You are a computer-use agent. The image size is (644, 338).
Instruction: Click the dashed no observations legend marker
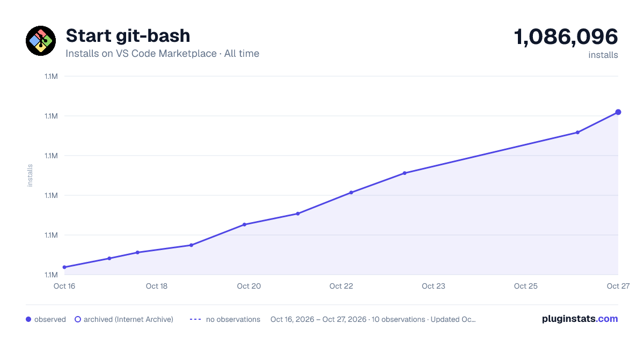[x=195, y=319]
